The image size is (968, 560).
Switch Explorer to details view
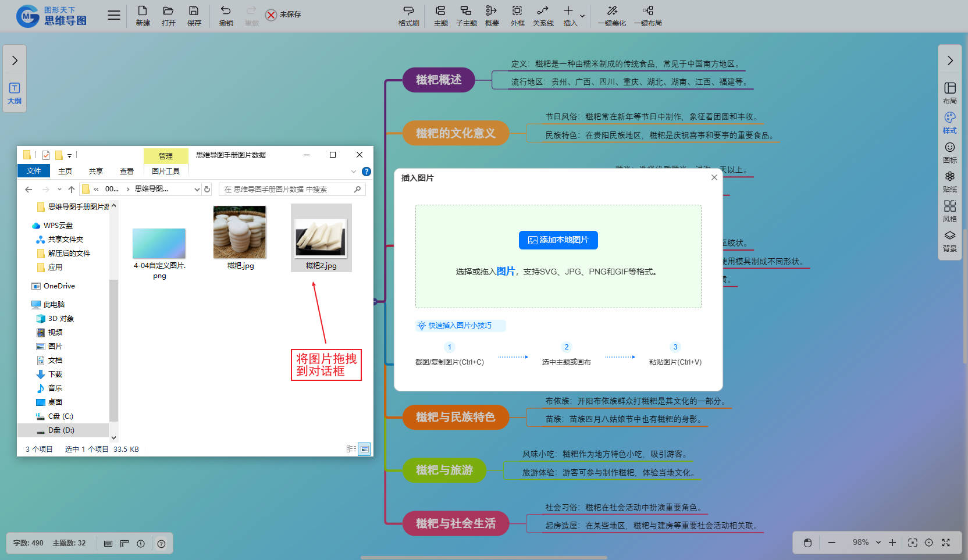pos(351,449)
